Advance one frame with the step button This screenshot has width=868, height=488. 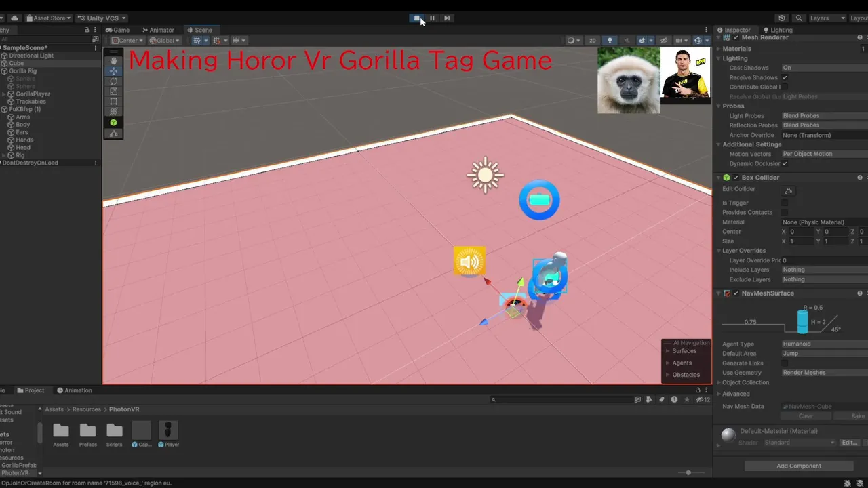click(x=447, y=18)
